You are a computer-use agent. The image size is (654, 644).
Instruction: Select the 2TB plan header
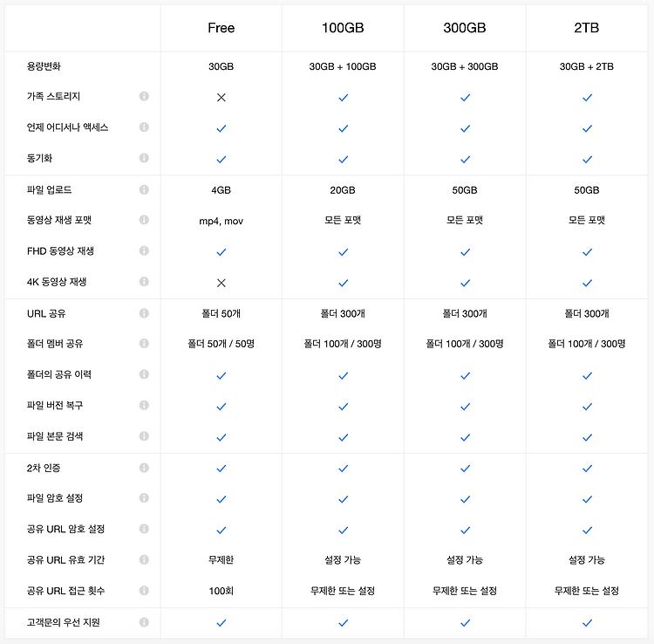click(x=587, y=28)
